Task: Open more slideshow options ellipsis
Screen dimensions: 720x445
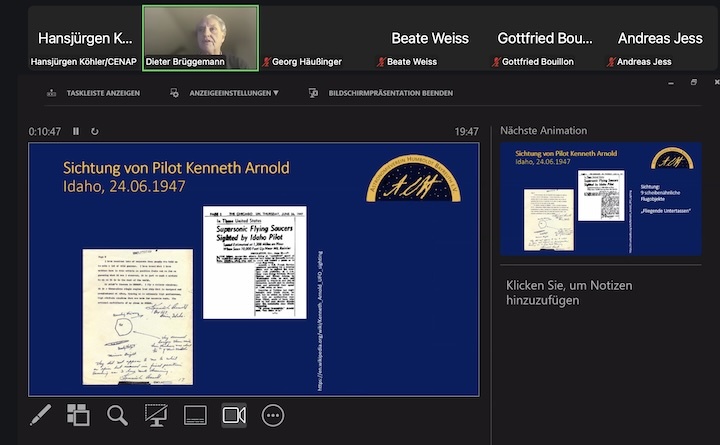Action: pos(273,415)
